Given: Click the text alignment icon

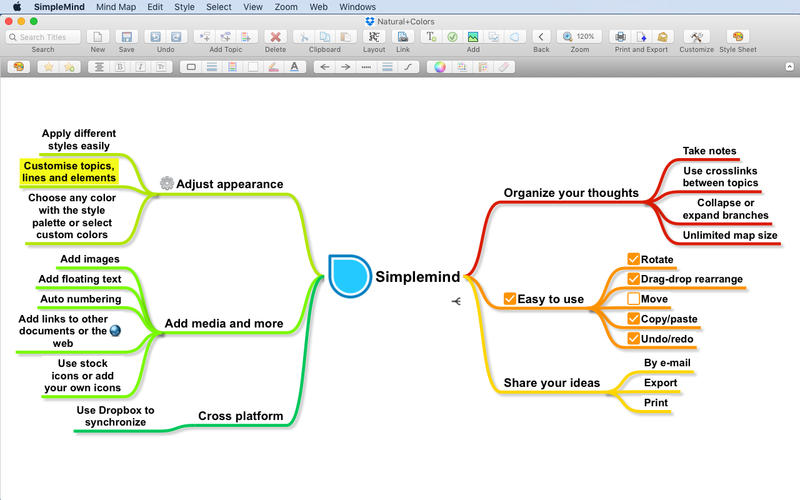Looking at the screenshot, I should [99, 67].
